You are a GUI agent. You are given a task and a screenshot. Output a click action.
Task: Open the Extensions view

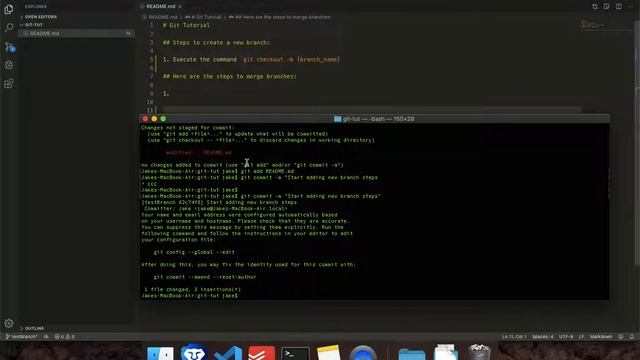(x=9, y=83)
